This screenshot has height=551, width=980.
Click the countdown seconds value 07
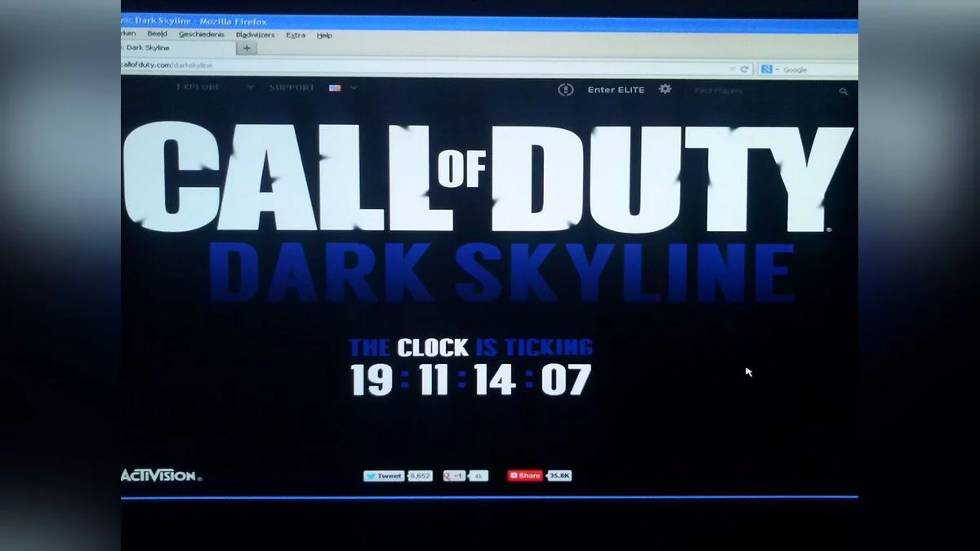click(x=566, y=380)
